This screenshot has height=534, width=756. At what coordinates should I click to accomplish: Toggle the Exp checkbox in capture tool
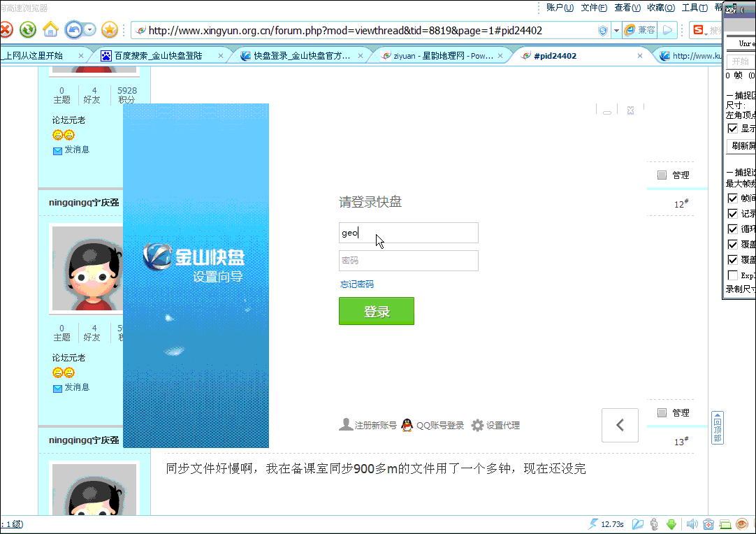[732, 275]
